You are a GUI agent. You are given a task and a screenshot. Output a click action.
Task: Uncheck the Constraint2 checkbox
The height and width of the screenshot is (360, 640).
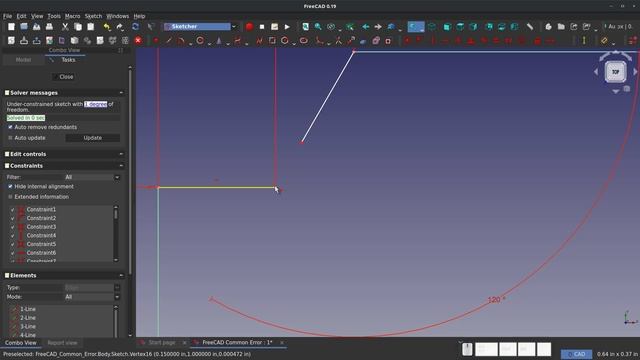tap(12, 218)
